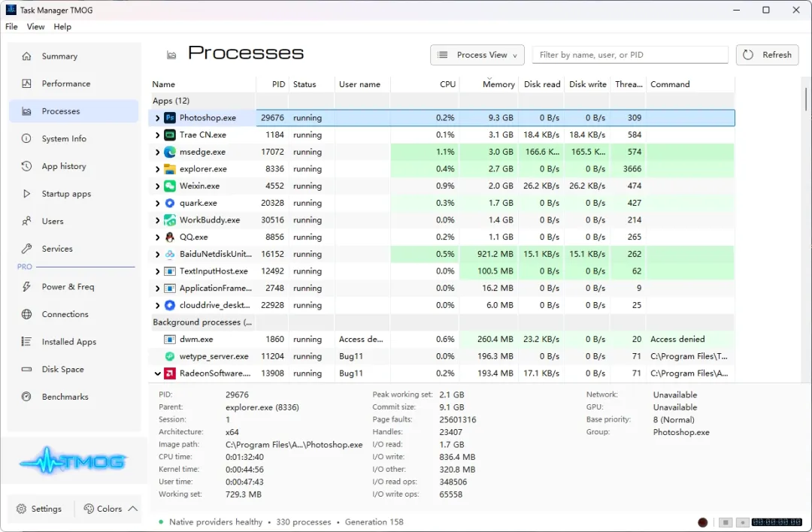The width and height of the screenshot is (812, 532).
Task: Sort by the Disk read column header
Action: 541,84
